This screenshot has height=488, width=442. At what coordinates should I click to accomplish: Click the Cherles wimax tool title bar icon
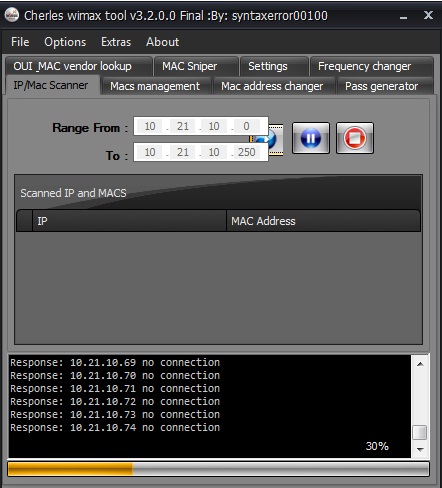pos(12,15)
